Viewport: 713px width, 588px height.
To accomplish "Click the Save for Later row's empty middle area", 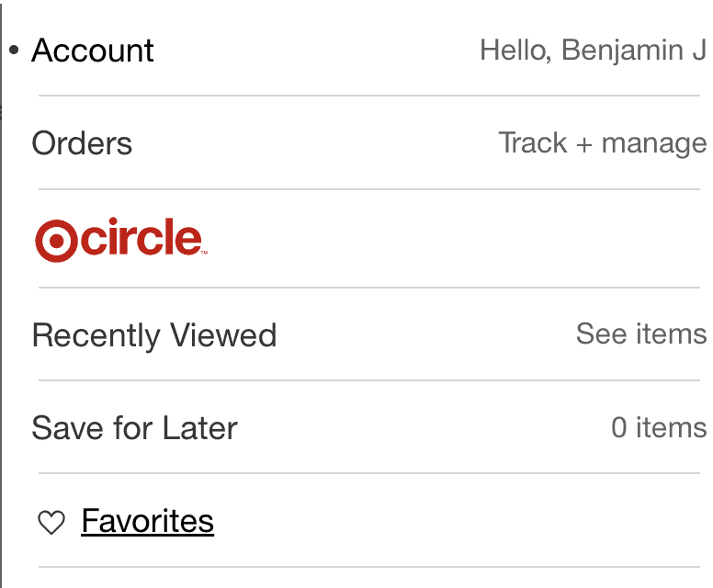I will [x=424, y=428].
